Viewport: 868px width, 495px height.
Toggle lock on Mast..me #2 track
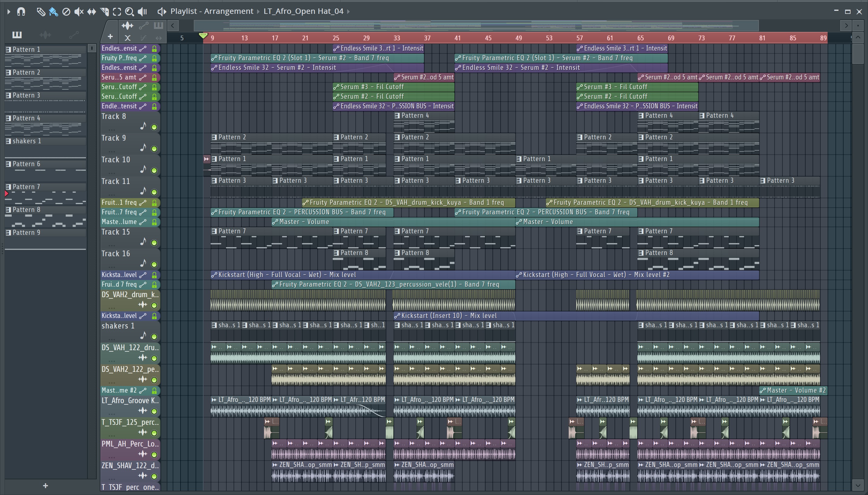tap(155, 391)
